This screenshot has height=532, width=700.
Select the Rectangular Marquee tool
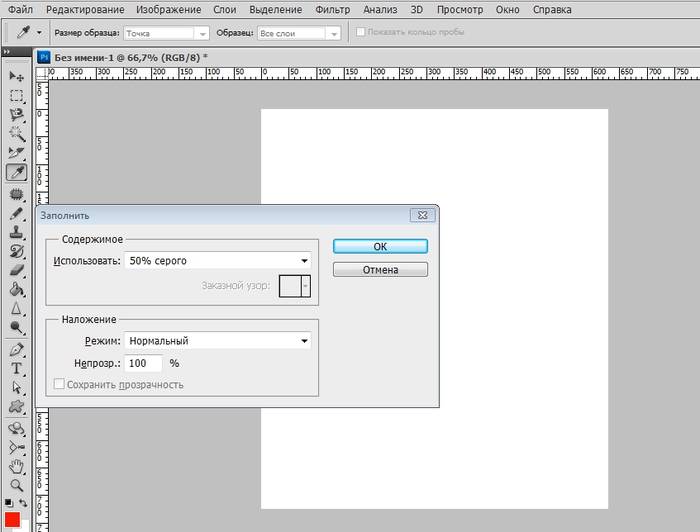16,96
